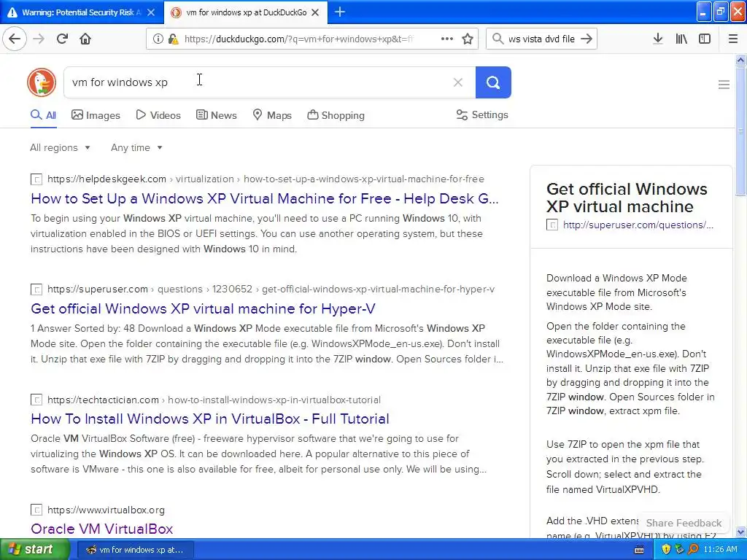Open the Downloads panel
The image size is (747, 560).
pyautogui.click(x=658, y=39)
